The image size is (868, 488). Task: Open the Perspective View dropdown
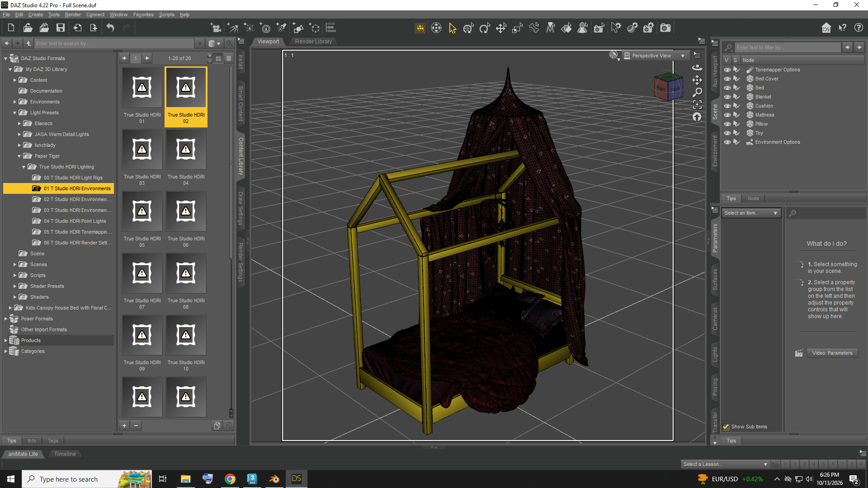point(655,56)
